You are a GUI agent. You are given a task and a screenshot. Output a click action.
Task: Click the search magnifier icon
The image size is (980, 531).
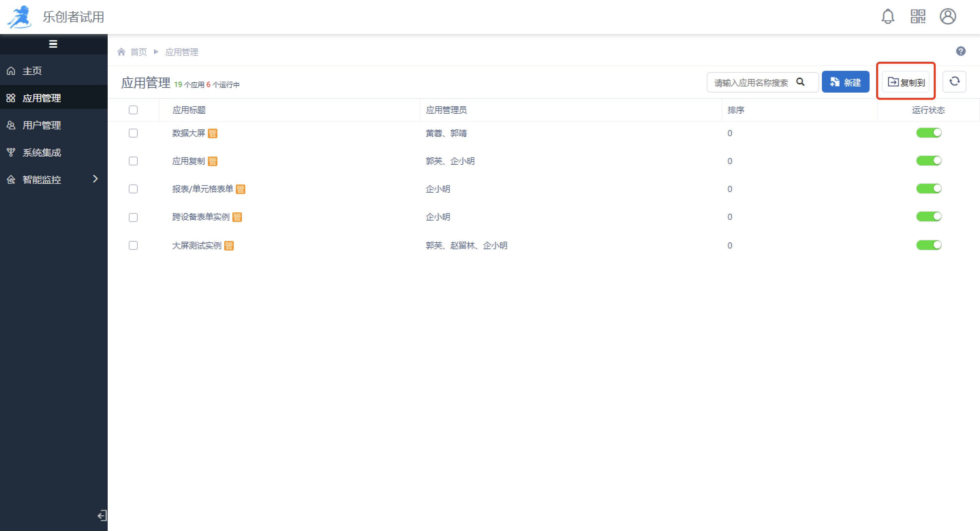pos(800,82)
